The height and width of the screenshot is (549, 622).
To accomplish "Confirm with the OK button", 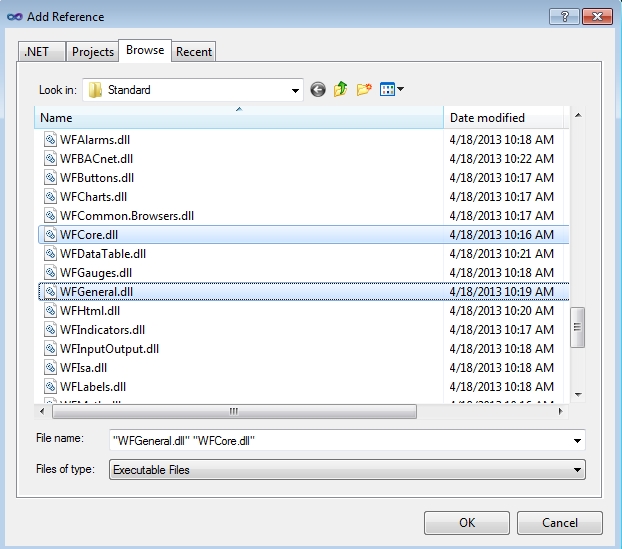I will coord(467,523).
